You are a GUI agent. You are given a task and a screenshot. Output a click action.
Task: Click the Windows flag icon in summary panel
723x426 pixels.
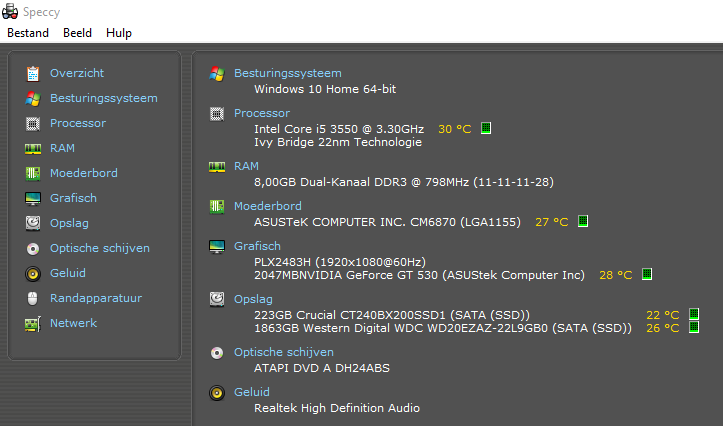pyautogui.click(x=217, y=74)
